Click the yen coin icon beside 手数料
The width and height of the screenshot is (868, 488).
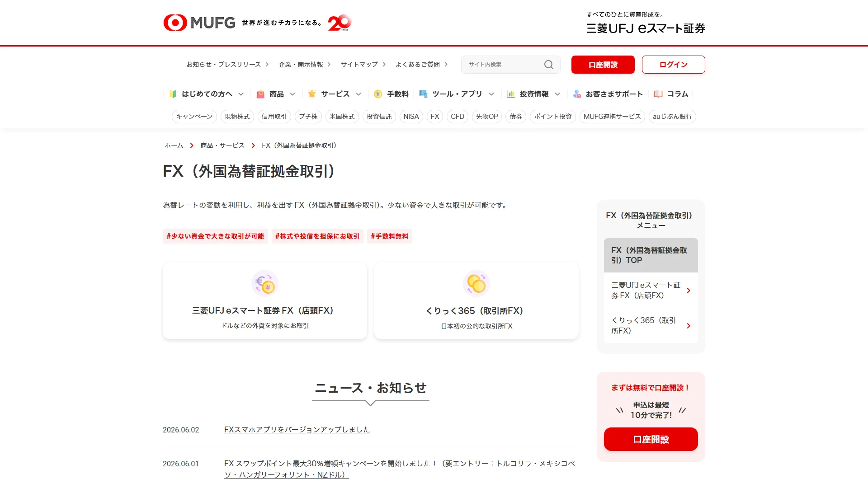pos(378,94)
